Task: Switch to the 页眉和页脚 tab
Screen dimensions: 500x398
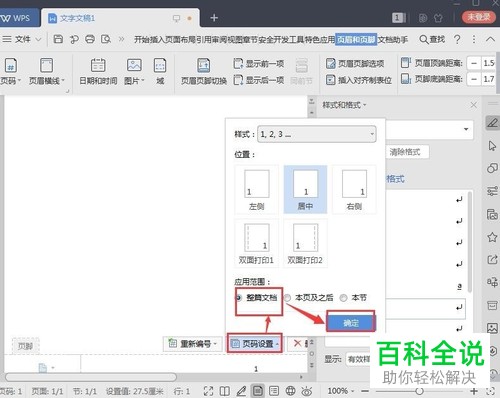Action: click(356, 39)
